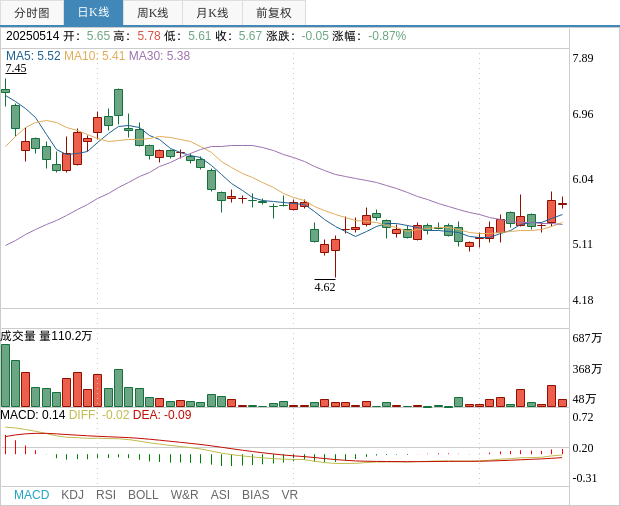Open the 周K线 tab

point(153,13)
